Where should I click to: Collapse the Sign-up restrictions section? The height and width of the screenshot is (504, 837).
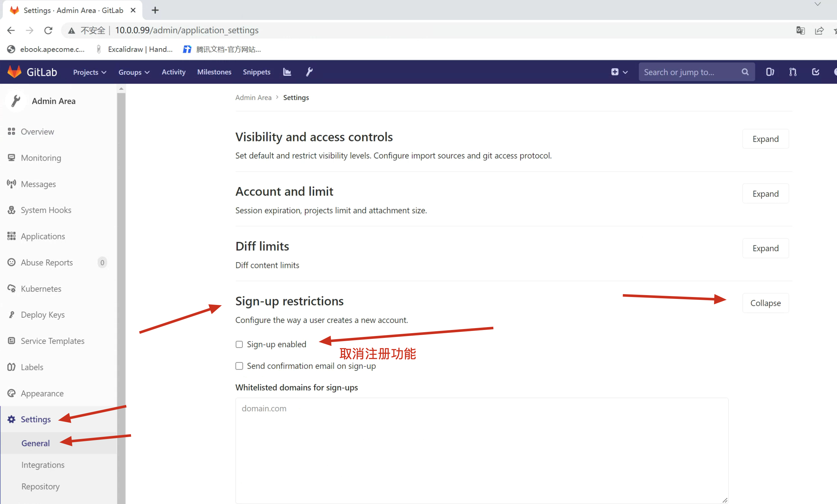coord(765,303)
